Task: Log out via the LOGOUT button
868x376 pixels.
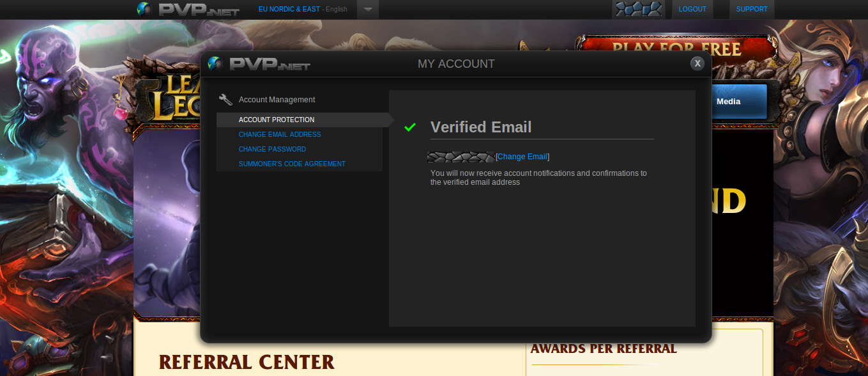Action: [x=692, y=10]
